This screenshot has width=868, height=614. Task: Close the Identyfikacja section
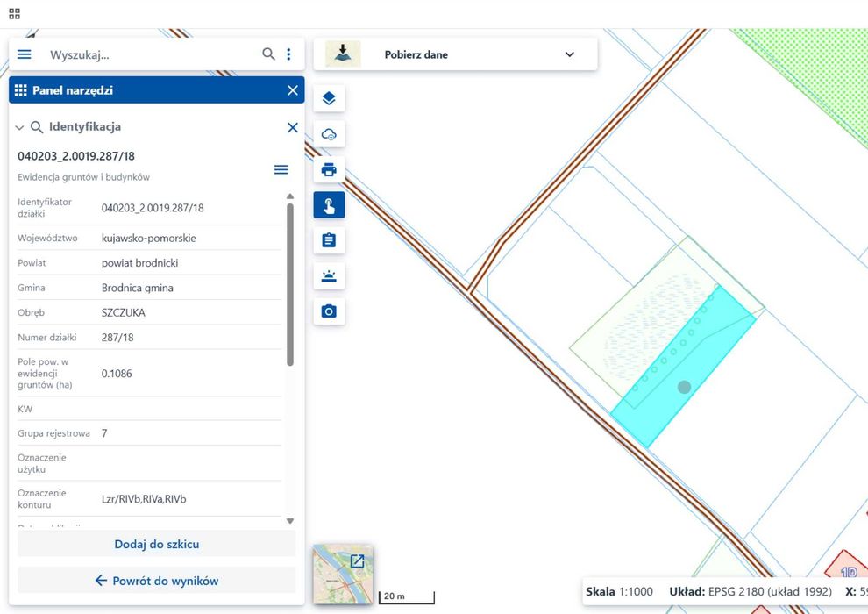(x=293, y=127)
